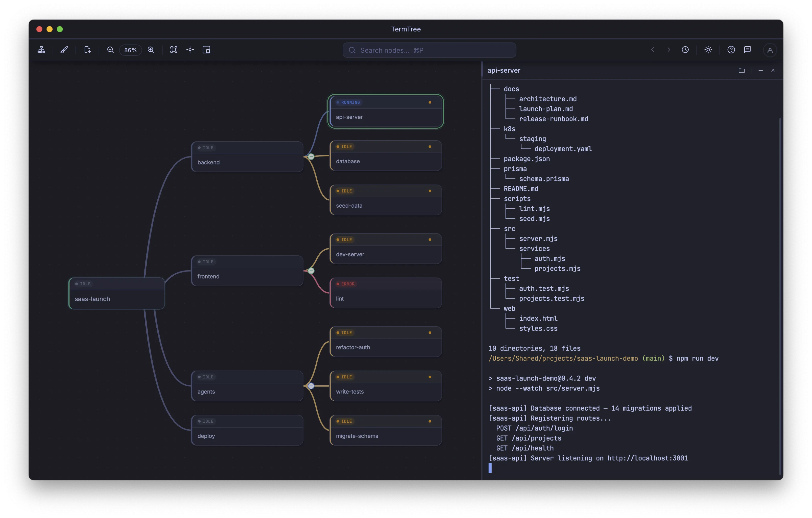Select the backend node
The image size is (812, 518).
247,156
